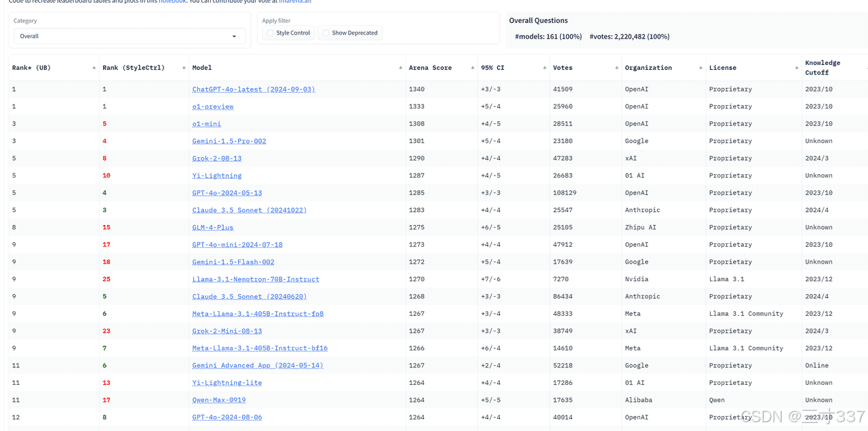Click the Organization column sort arrow
Viewport: 868px width, 431px height.
[x=701, y=68]
